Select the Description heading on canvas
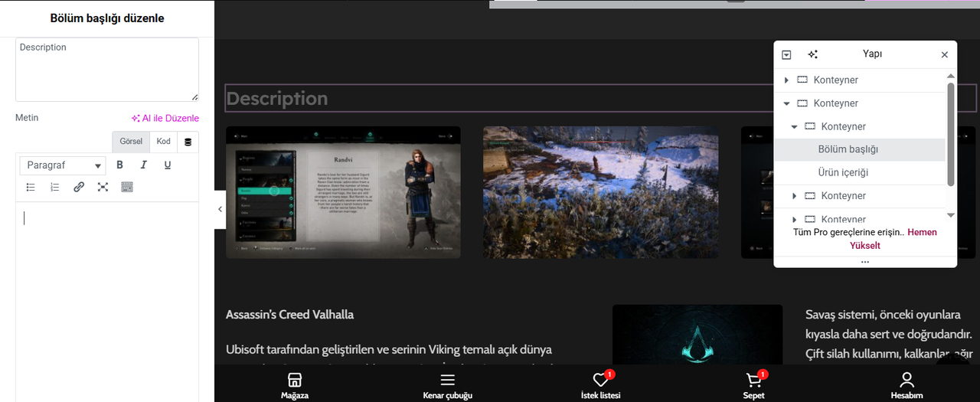 pos(277,99)
